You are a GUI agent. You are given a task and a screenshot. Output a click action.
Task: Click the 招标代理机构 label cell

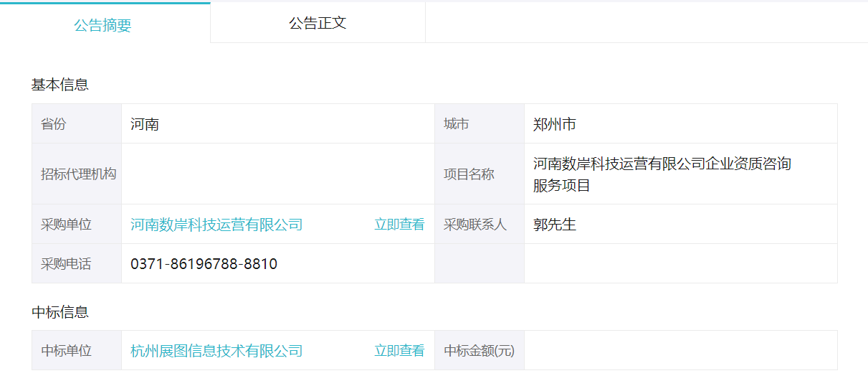[x=78, y=174]
